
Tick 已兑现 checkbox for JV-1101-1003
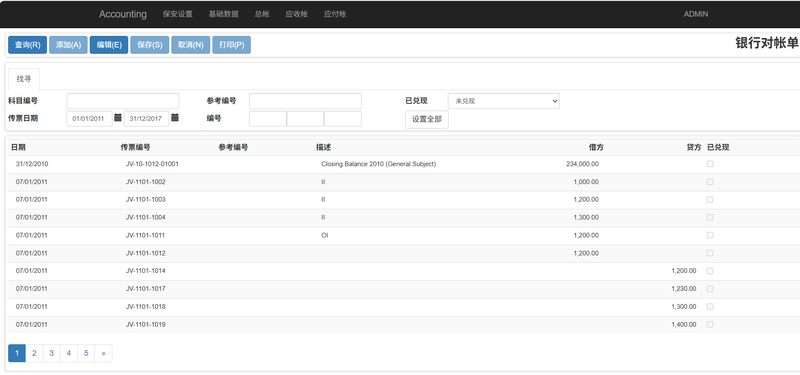coord(710,199)
